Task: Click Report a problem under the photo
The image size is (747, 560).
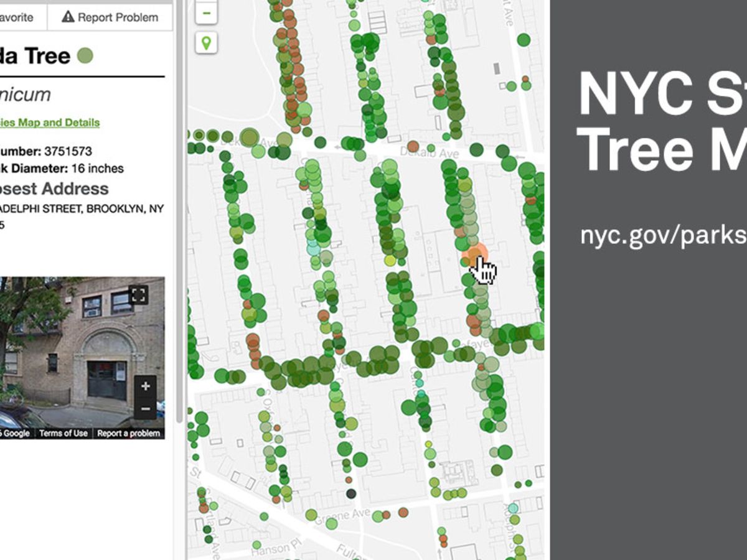Action: [129, 433]
